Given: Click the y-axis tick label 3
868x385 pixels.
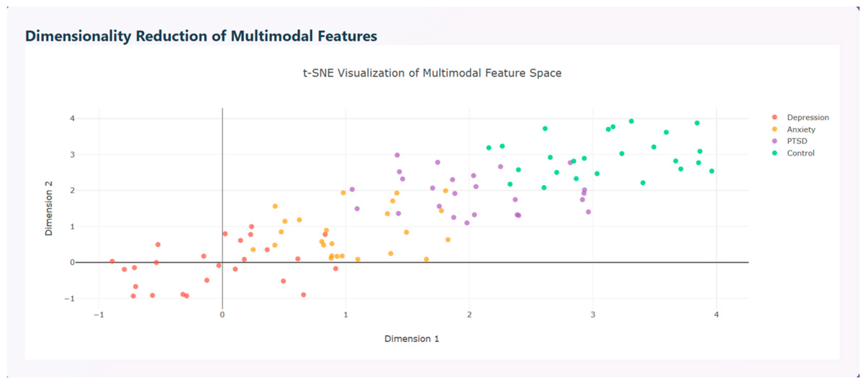Looking at the screenshot, I should 72,155.
